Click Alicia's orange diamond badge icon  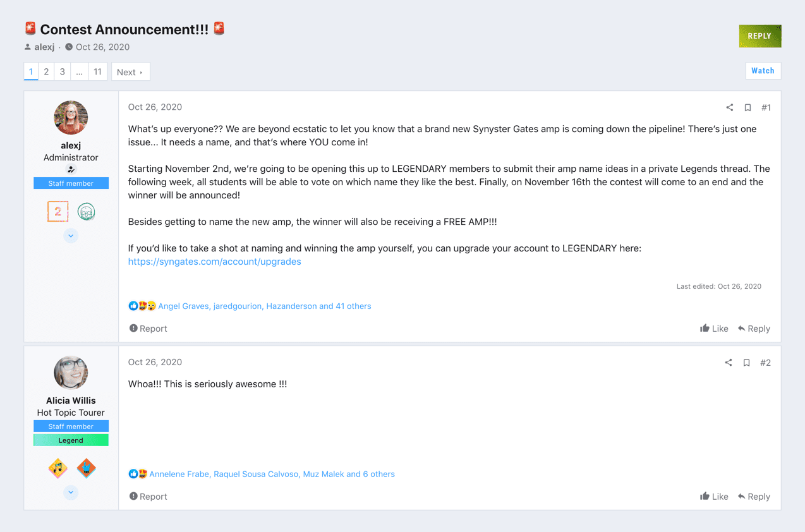tap(87, 469)
